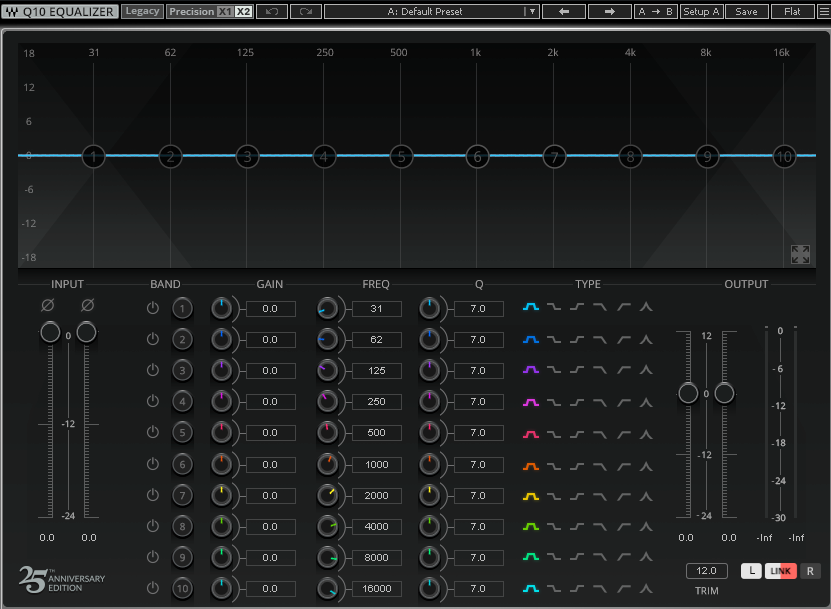This screenshot has width=831, height=609.
Task: Open the preset dropdown arrow
Action: (x=532, y=11)
